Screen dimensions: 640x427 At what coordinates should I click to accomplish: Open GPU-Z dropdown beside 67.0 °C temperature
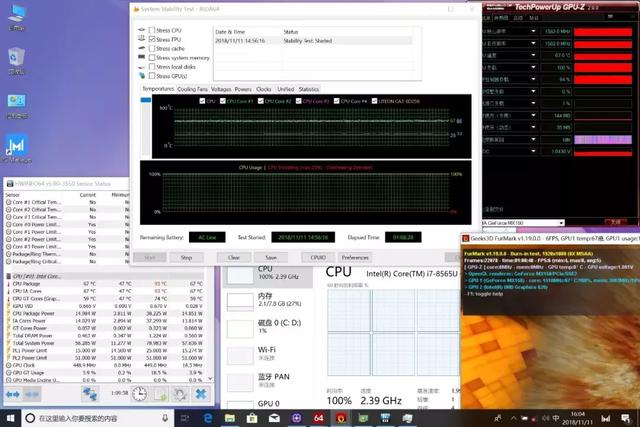point(533,55)
